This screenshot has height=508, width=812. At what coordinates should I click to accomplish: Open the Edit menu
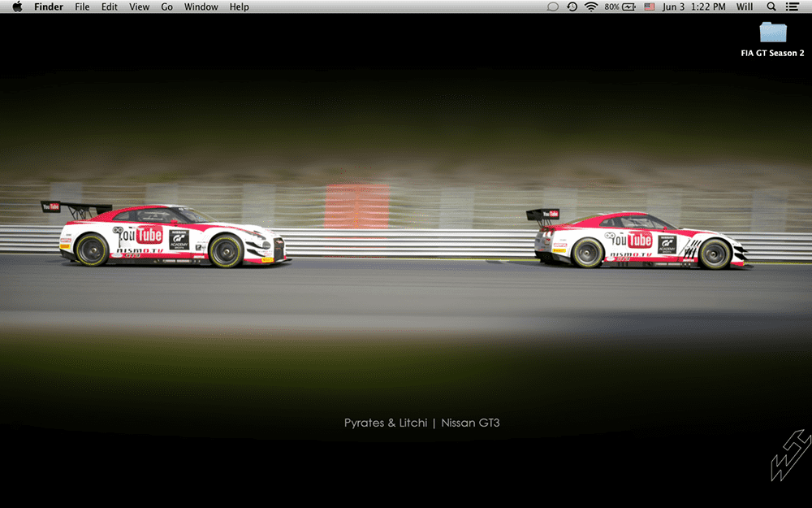(x=110, y=7)
